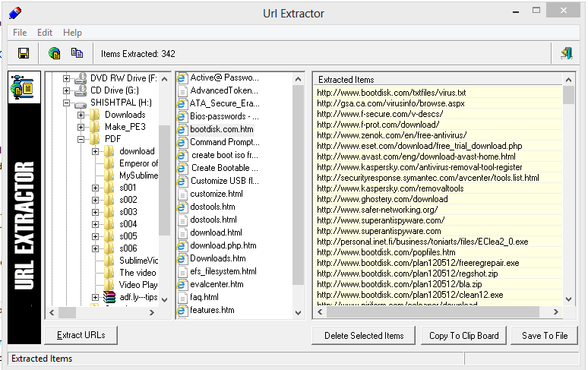The width and height of the screenshot is (588, 370).
Task: Select the The video folder in tree
Action: coord(138,273)
